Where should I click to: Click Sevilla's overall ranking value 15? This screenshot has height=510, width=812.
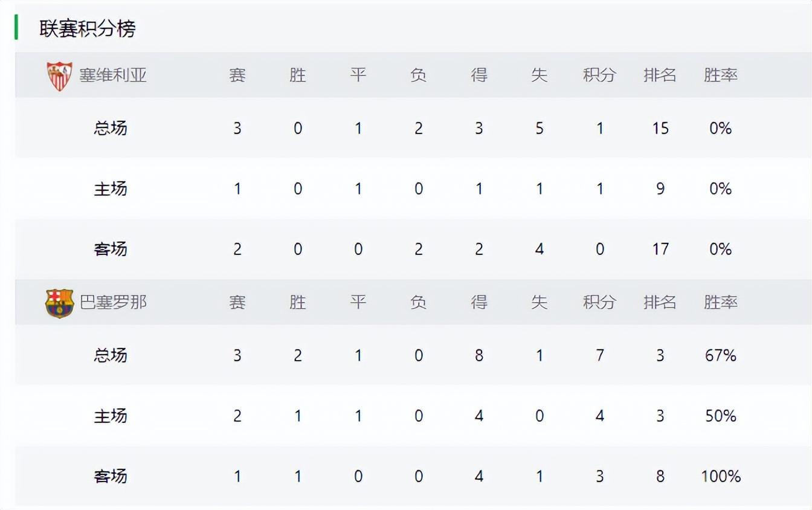[x=660, y=128]
